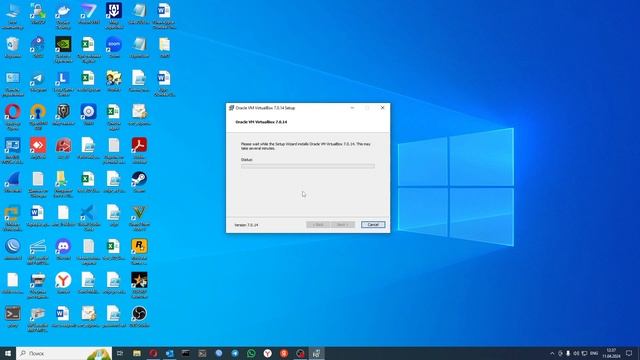Screen dimensions: 640x360
Task: Switch the ENG input language indicator
Action: point(594,353)
